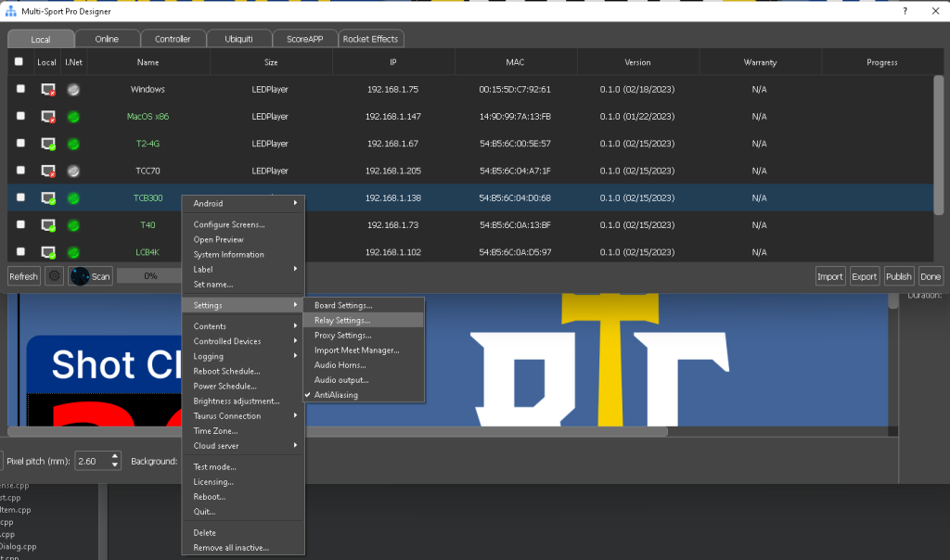This screenshot has height=560, width=950.
Task: Click the Local status icon for T40
Action: tap(48, 225)
